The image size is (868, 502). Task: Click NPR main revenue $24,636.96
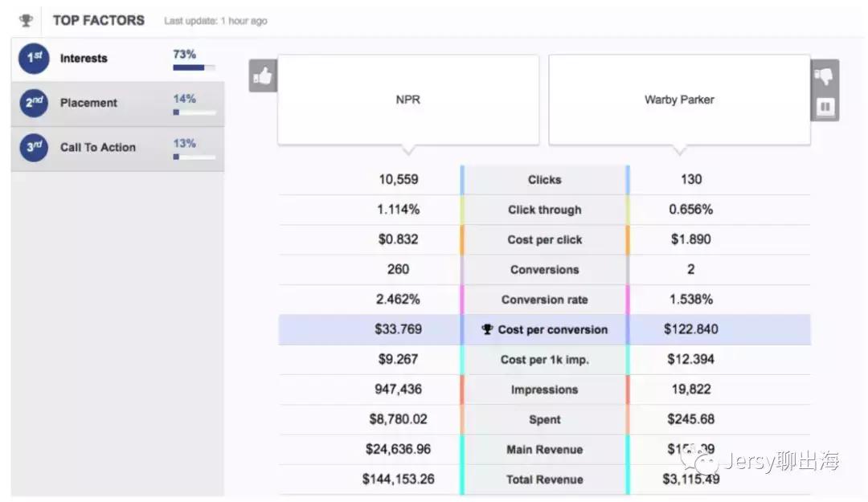coord(399,449)
